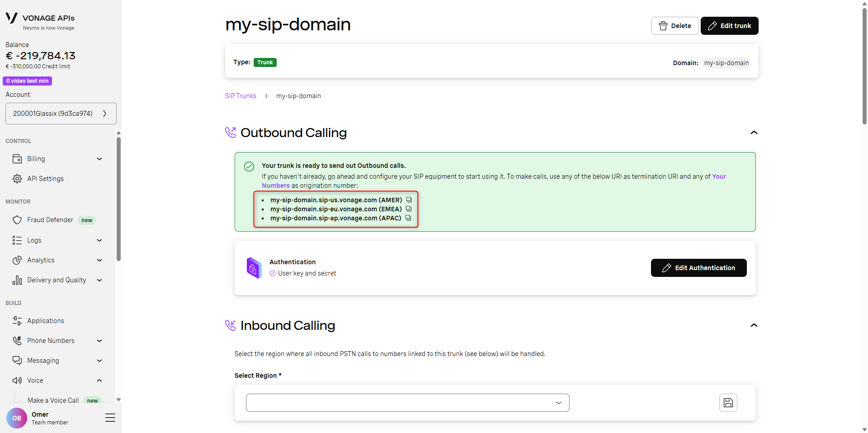Image resolution: width=868 pixels, height=433 pixels.
Task: Expand the Phone Numbers chevron
Action: click(x=99, y=341)
